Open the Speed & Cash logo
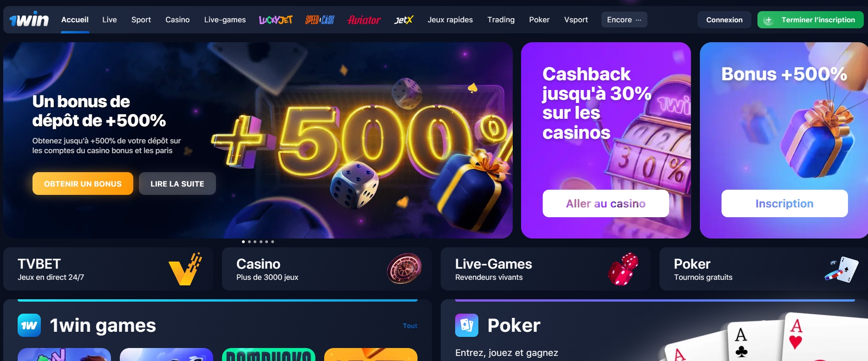This screenshot has width=868, height=361. point(320,19)
